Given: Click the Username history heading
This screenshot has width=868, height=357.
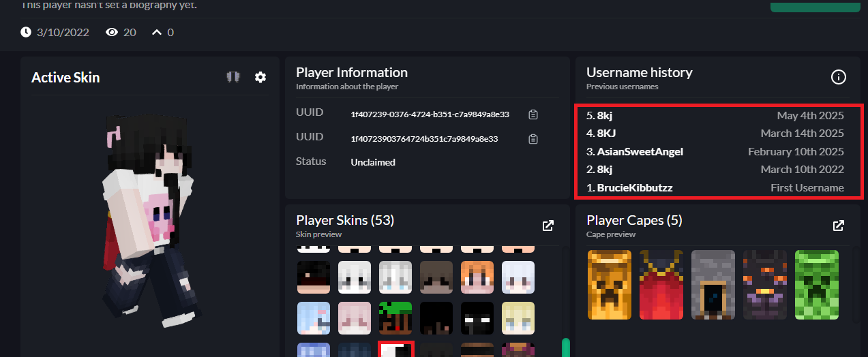Looking at the screenshot, I should [x=640, y=72].
